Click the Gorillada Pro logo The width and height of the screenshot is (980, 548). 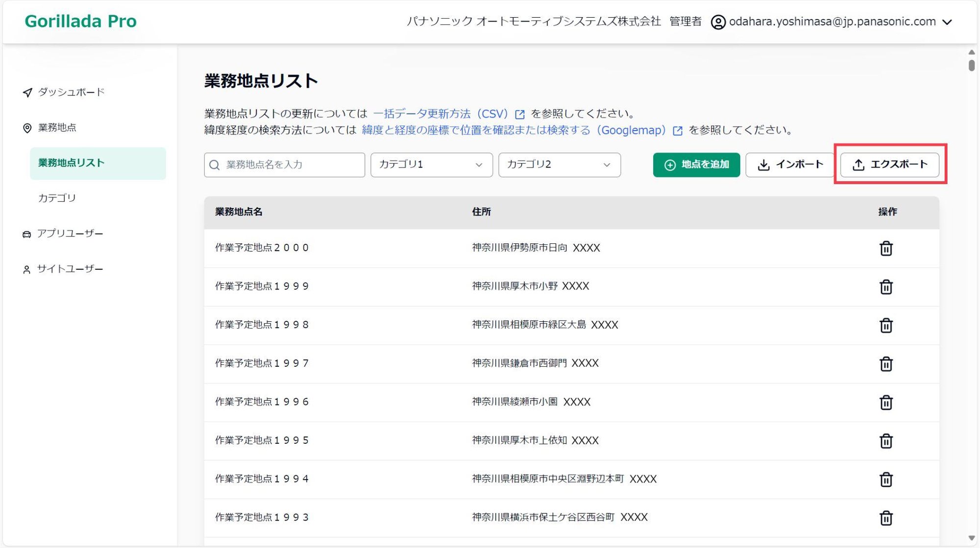point(80,21)
